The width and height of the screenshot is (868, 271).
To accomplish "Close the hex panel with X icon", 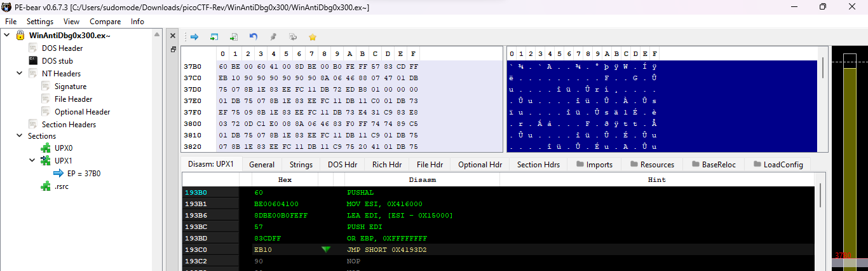I will click(173, 35).
